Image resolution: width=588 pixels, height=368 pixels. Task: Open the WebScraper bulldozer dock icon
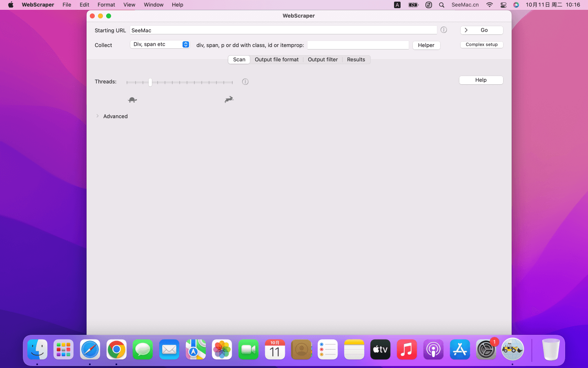[x=512, y=350]
